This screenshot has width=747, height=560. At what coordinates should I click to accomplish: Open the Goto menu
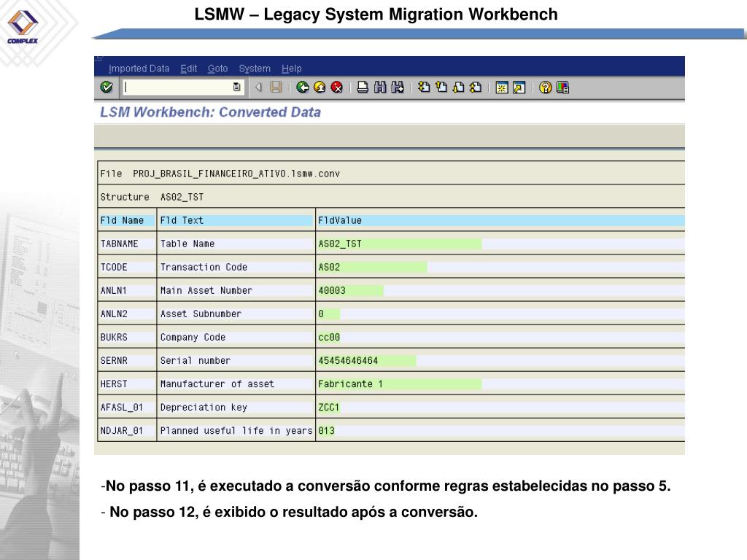click(217, 69)
